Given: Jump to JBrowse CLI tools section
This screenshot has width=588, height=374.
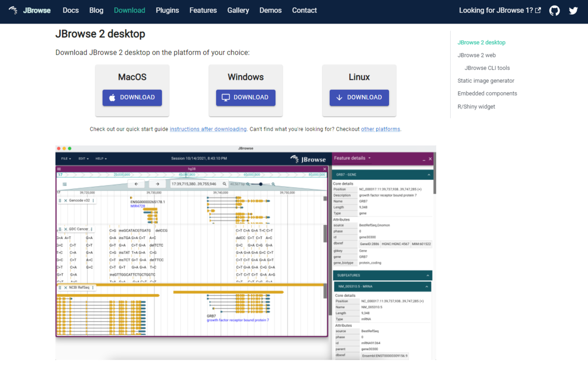Looking at the screenshot, I should click(x=487, y=68).
